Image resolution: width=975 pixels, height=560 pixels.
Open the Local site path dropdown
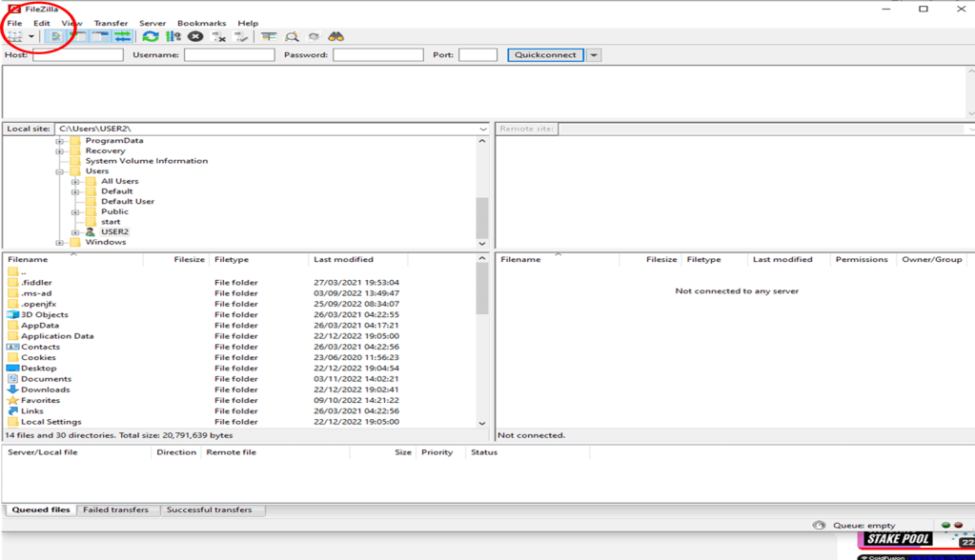[483, 129]
